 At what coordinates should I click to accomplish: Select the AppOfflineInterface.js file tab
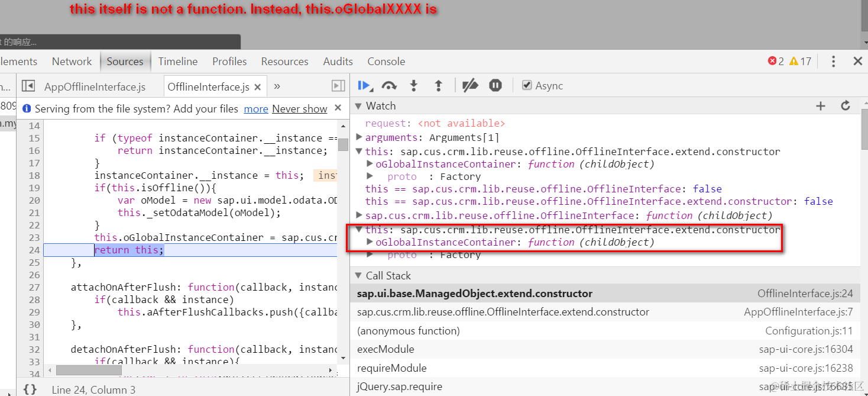pos(95,87)
